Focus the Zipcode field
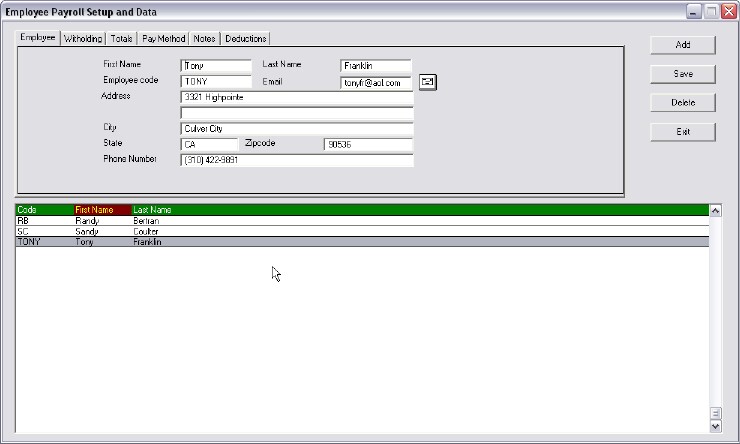This screenshot has height=444, width=740. pyautogui.click(x=367, y=145)
